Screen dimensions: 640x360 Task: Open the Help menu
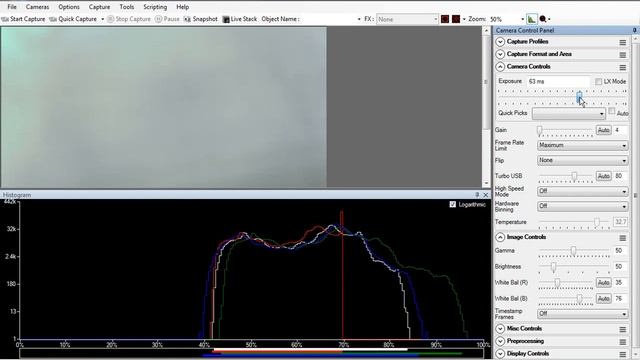click(x=182, y=7)
